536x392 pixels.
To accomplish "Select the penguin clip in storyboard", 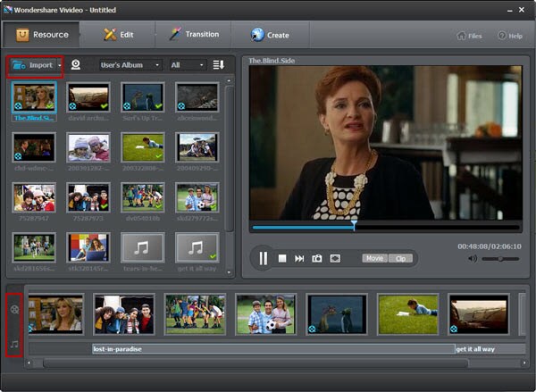I will 337,314.
